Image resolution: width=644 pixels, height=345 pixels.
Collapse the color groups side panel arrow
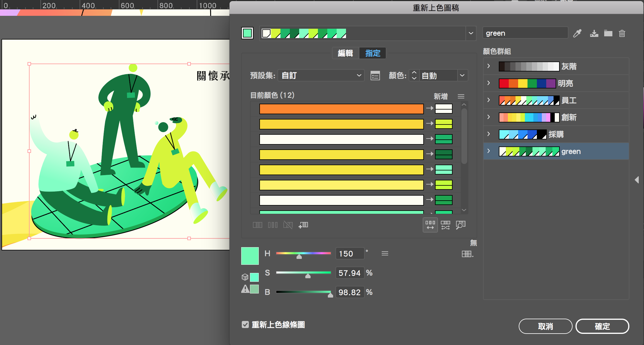[637, 180]
